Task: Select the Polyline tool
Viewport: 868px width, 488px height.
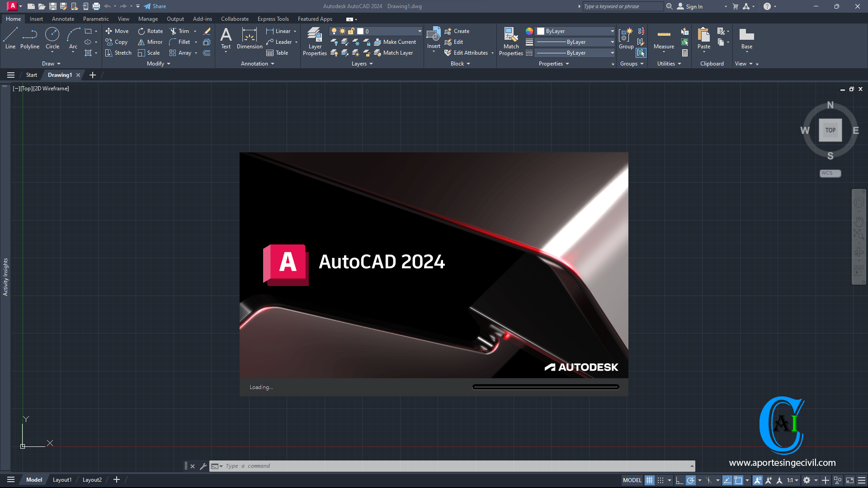Action: (x=30, y=38)
